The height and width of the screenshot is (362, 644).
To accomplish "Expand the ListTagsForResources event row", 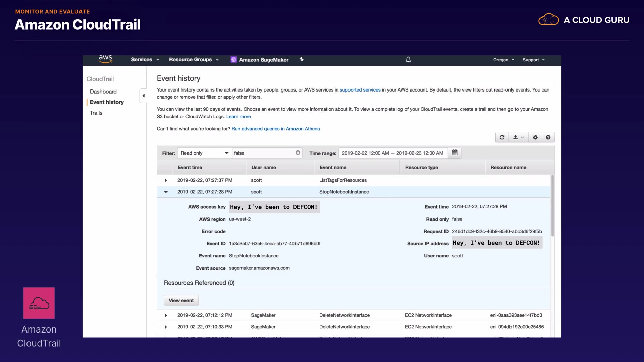I will point(166,180).
